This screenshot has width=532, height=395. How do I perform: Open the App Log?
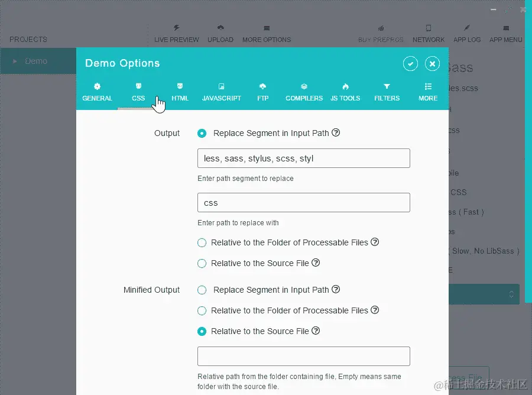pos(467,34)
